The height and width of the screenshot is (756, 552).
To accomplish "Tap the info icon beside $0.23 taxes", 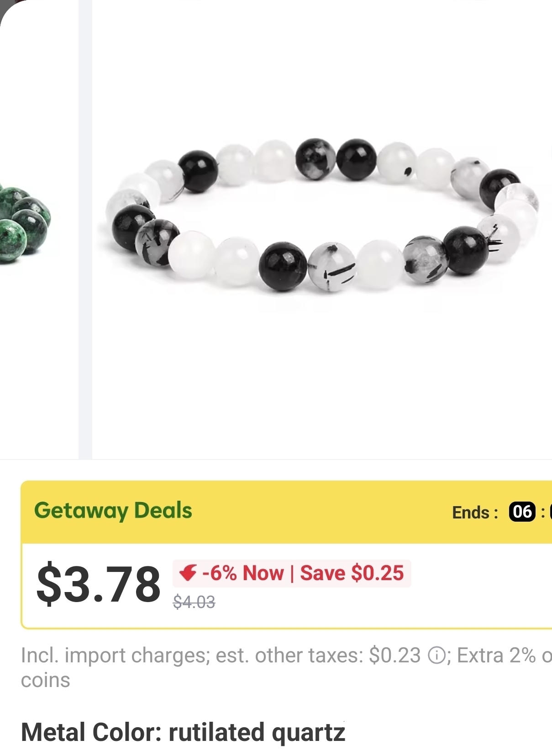I will point(436,656).
